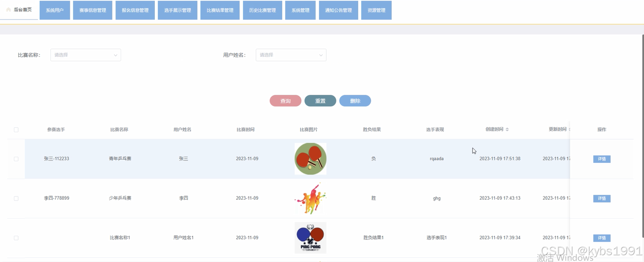Click the 2023-11-09 17:51:38 creation time
Screen dimensions: 644x262
(500, 158)
